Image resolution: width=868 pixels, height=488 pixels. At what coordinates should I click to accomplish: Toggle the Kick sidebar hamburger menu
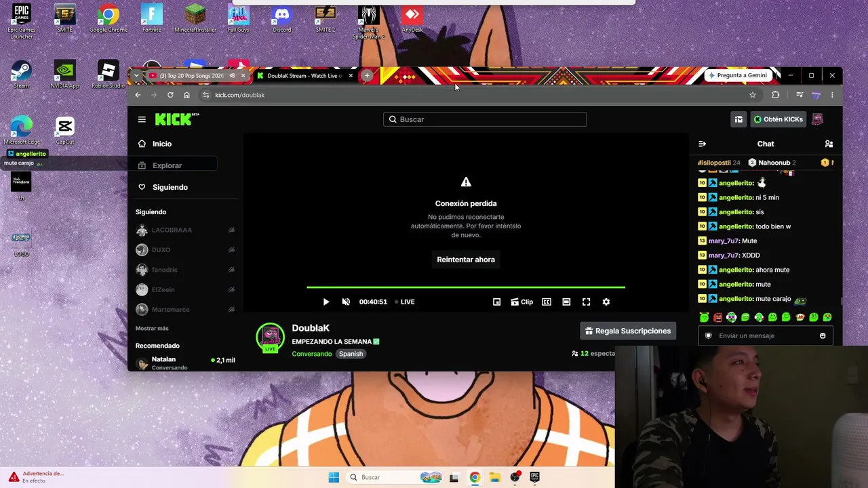pos(142,119)
